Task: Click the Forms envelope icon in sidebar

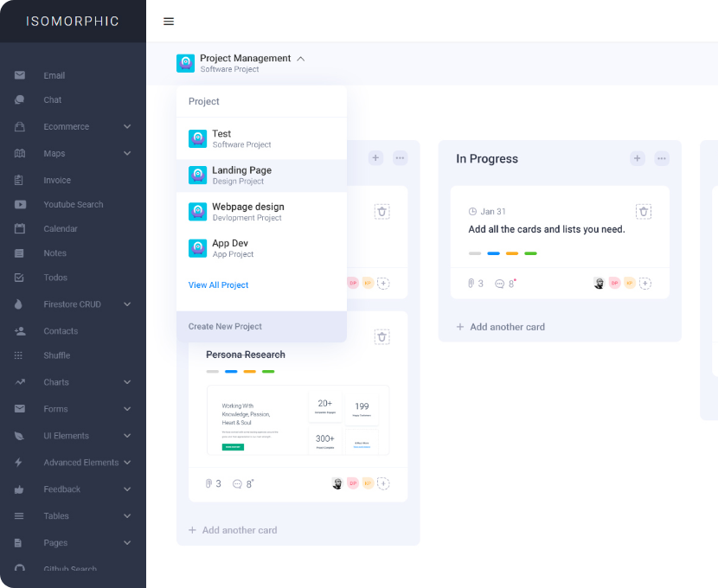Action: [20, 409]
